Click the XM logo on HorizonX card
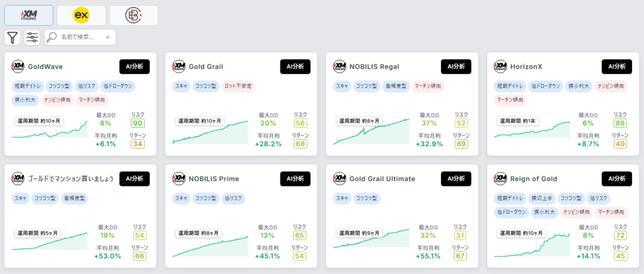 [x=500, y=67]
